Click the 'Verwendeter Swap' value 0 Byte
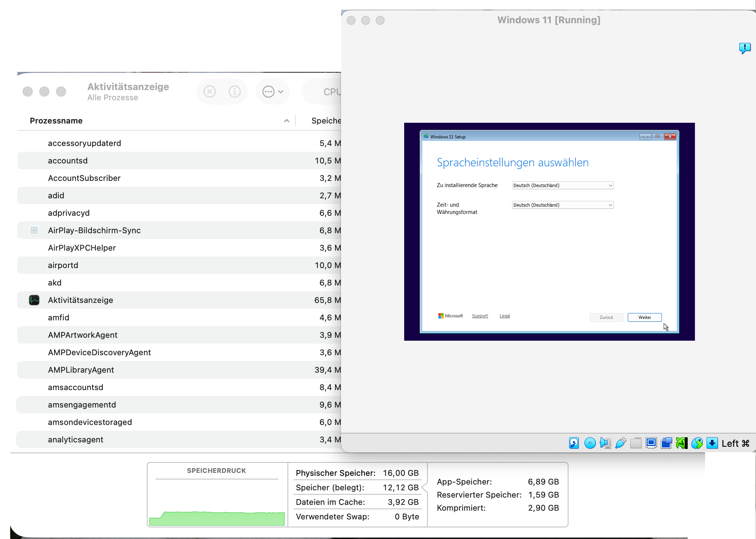 (x=407, y=516)
